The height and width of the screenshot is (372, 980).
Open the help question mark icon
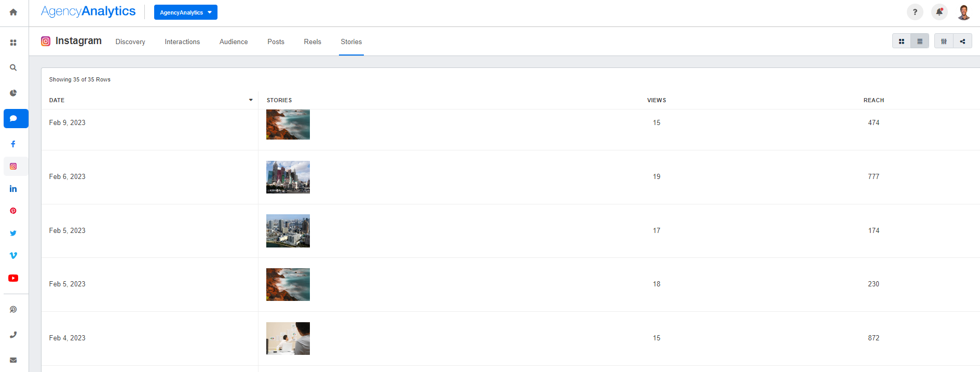pos(915,12)
